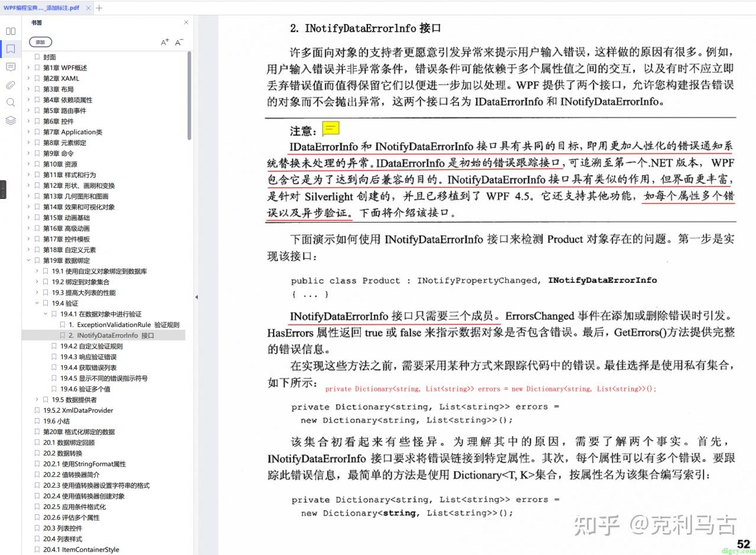Expand 第5章 路由事件 bookmark
Viewport: 756px width, 555px height.
pos(28,110)
